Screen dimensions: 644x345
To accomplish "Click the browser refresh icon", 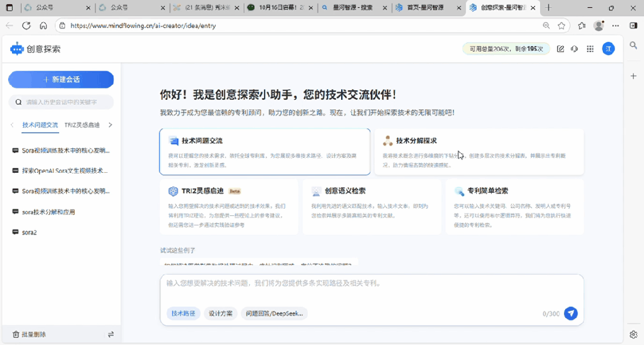I will click(x=26, y=26).
